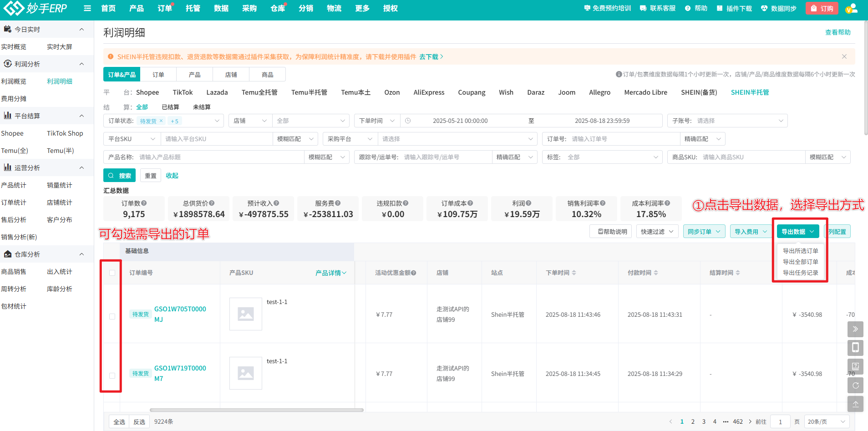The height and width of the screenshot is (431, 868).
Task: Click the 收起 link
Action: click(x=172, y=175)
